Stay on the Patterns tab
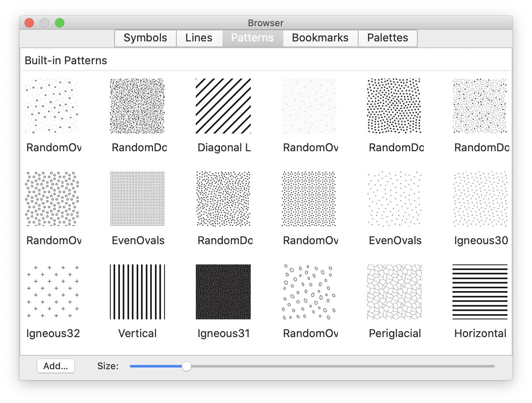Viewport: 532px width, 403px height. 252,38
